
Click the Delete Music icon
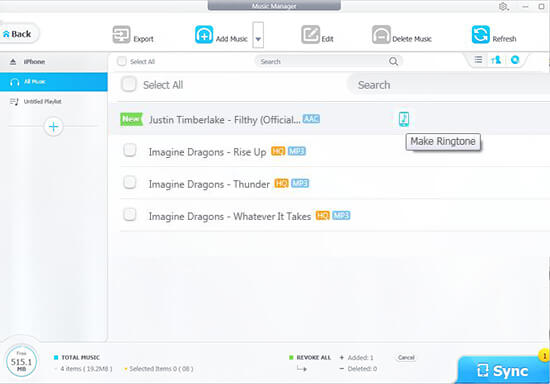[x=381, y=35]
